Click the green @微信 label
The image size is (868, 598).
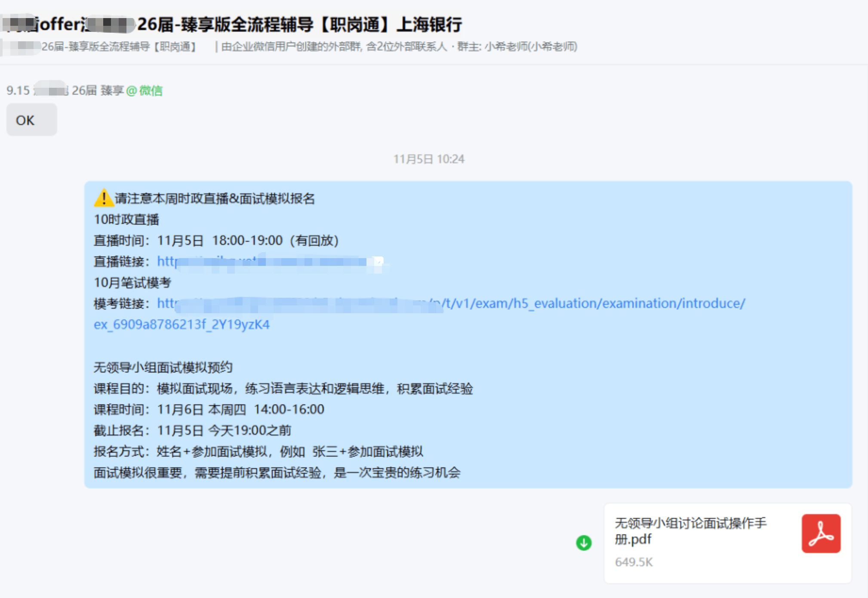[145, 90]
